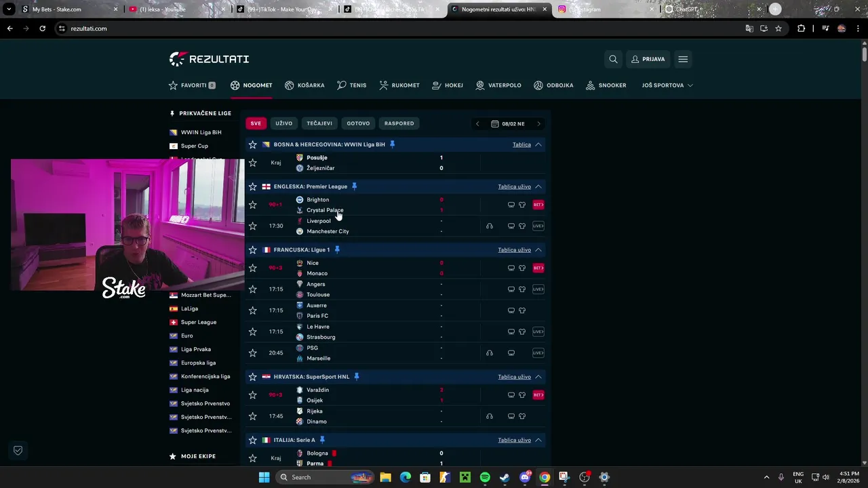Open Windows Start menu
This screenshot has height=488, width=868.
point(264,477)
